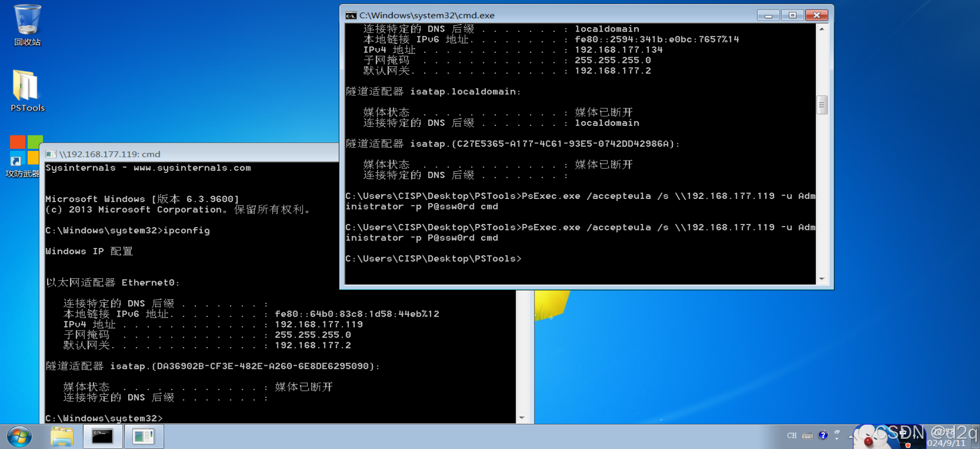Click isatap.{C27E5365-A177-4C61-93E5-0742DD42986A} heading
This screenshot has height=449, width=980.
point(512,144)
